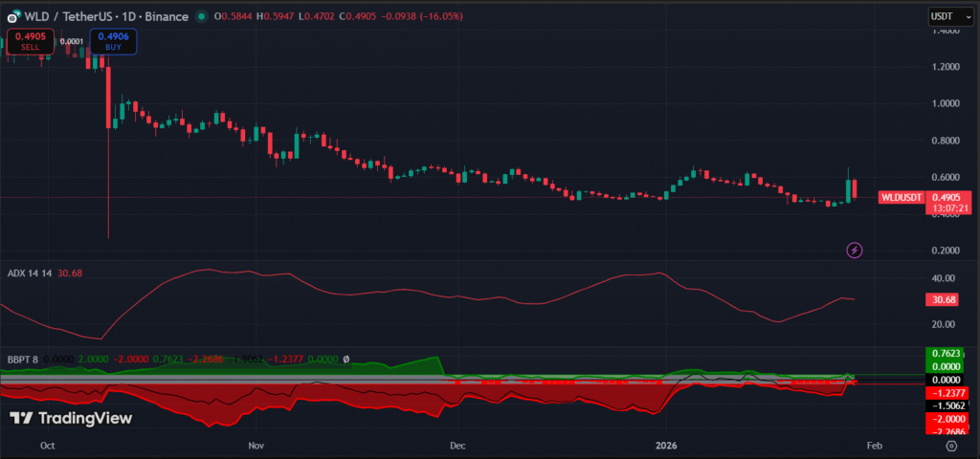
Task: Click the blue BUY 0.4906 button
Action: coord(113,42)
